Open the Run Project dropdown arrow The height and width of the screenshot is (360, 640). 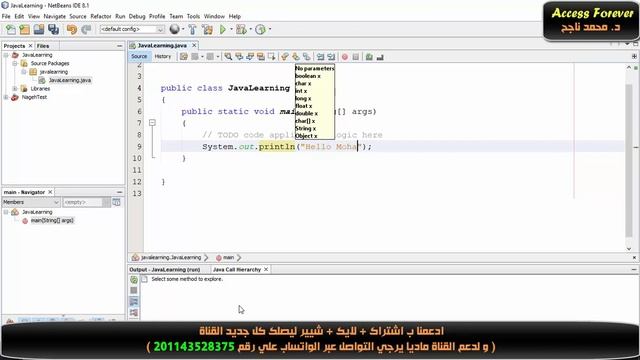click(231, 29)
